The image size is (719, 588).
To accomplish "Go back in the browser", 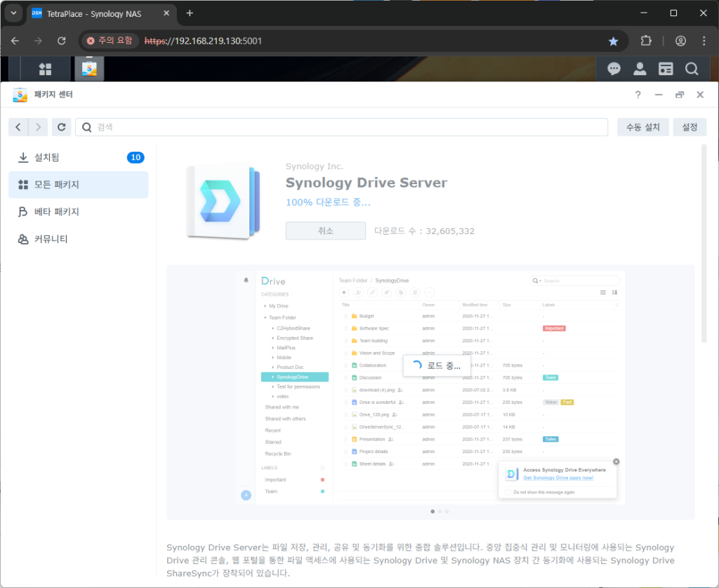I will [15, 41].
